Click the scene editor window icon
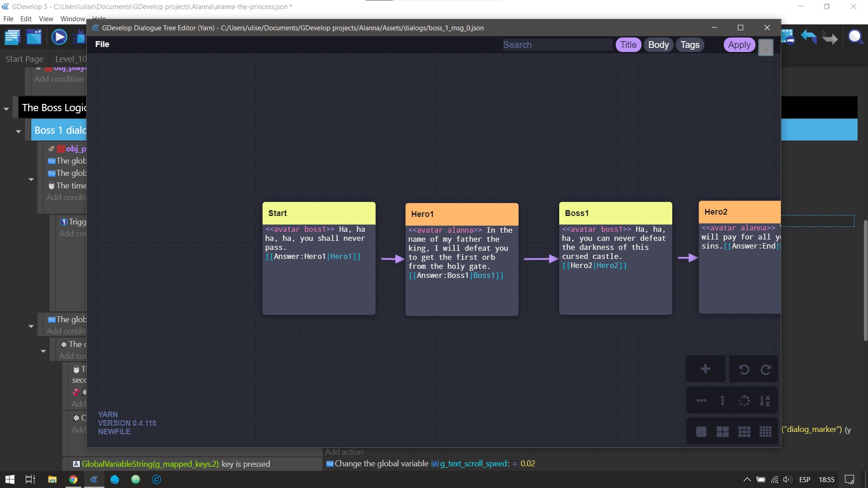868x488 pixels. 34,37
